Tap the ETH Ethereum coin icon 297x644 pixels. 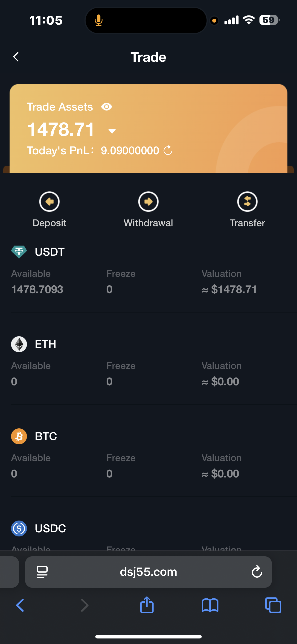(x=19, y=344)
